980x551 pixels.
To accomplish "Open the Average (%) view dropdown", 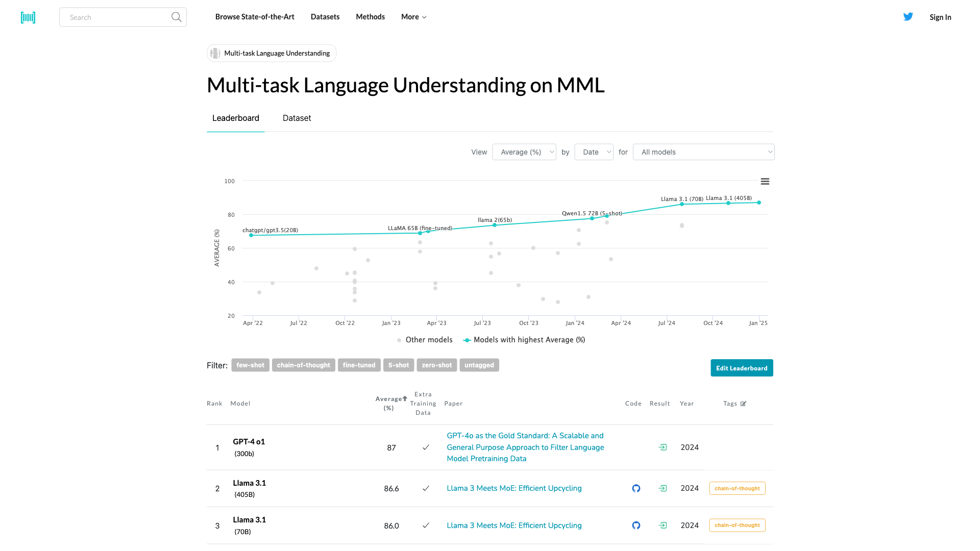I will pos(524,152).
